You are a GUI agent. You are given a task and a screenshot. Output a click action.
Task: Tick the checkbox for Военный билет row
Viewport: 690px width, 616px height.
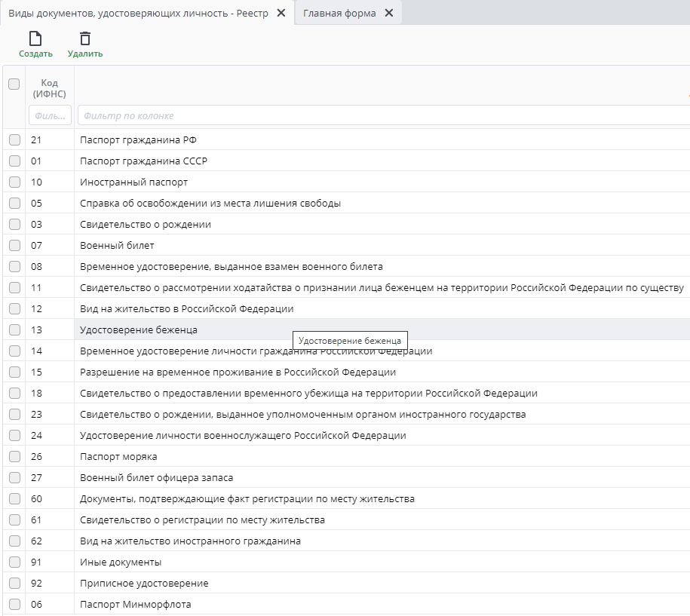(x=14, y=246)
